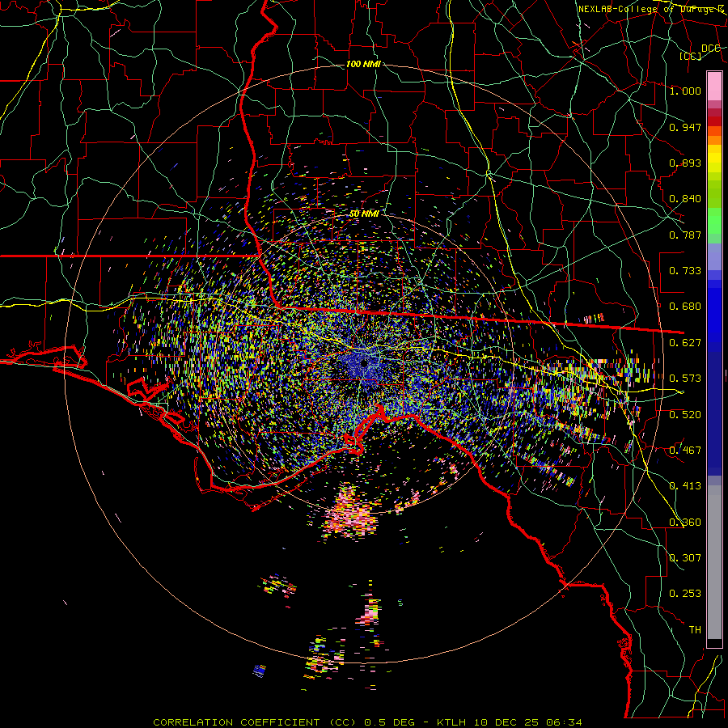Click the 100 NMI range ring label
728x728 pixels.
(363, 64)
